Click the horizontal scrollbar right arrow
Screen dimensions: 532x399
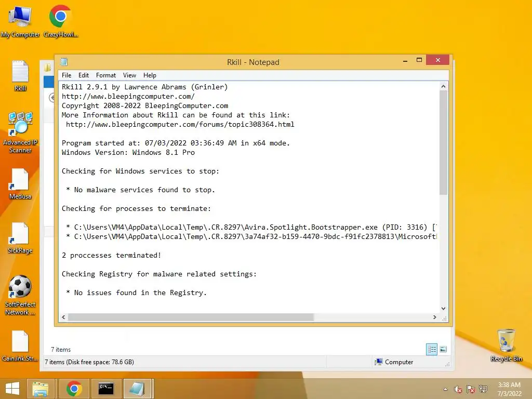pyautogui.click(x=435, y=317)
